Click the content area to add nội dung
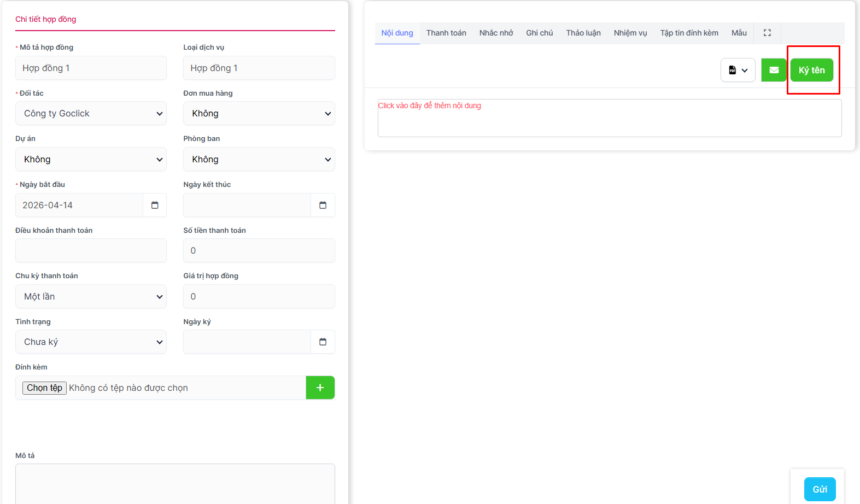Viewport: 860px width, 504px height. pyautogui.click(x=609, y=118)
